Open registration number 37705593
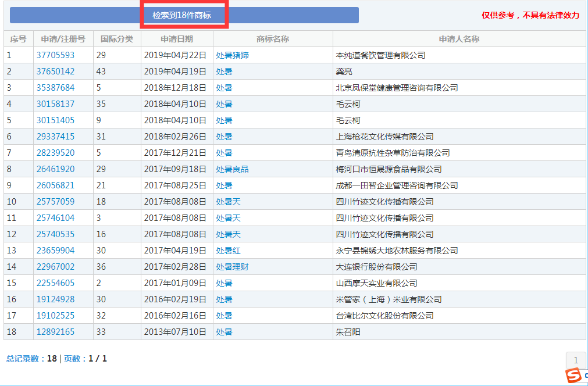This screenshot has width=588, height=386. [55, 55]
